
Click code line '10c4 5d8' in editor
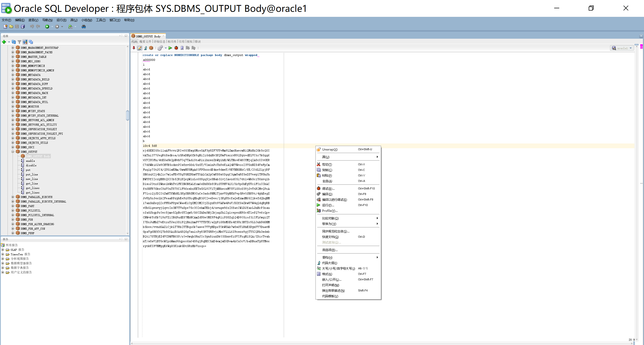[x=150, y=146]
